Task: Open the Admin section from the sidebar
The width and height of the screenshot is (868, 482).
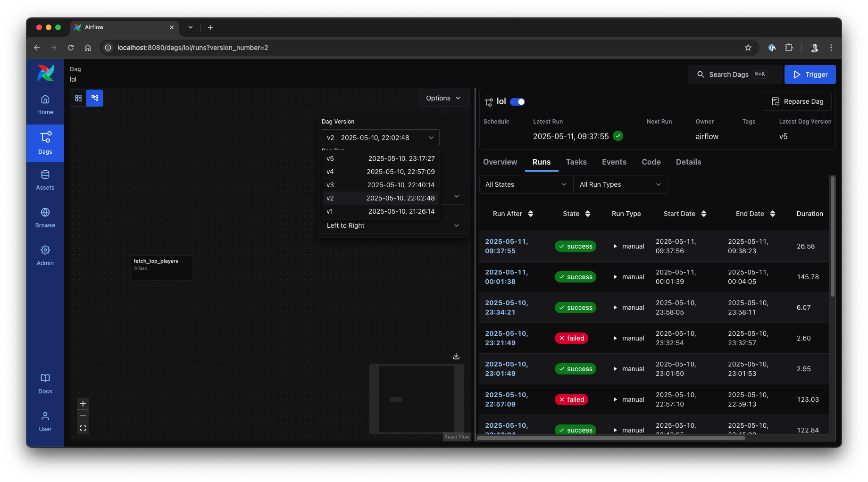Action: (x=45, y=255)
